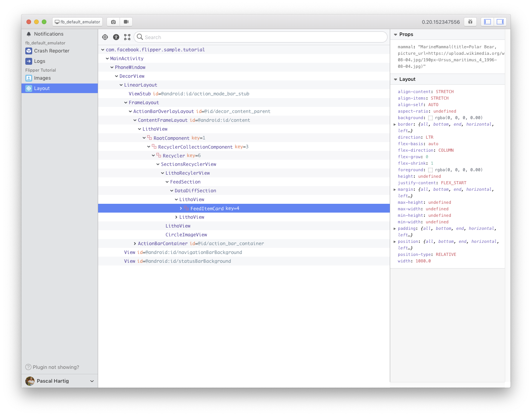
Task: Click the background rgba color swatch
Action: coord(430,118)
